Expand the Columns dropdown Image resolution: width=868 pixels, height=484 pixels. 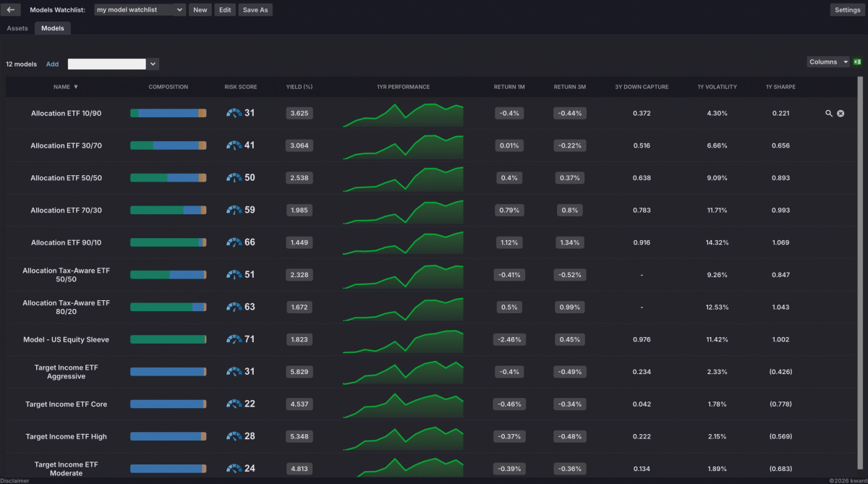(x=828, y=62)
